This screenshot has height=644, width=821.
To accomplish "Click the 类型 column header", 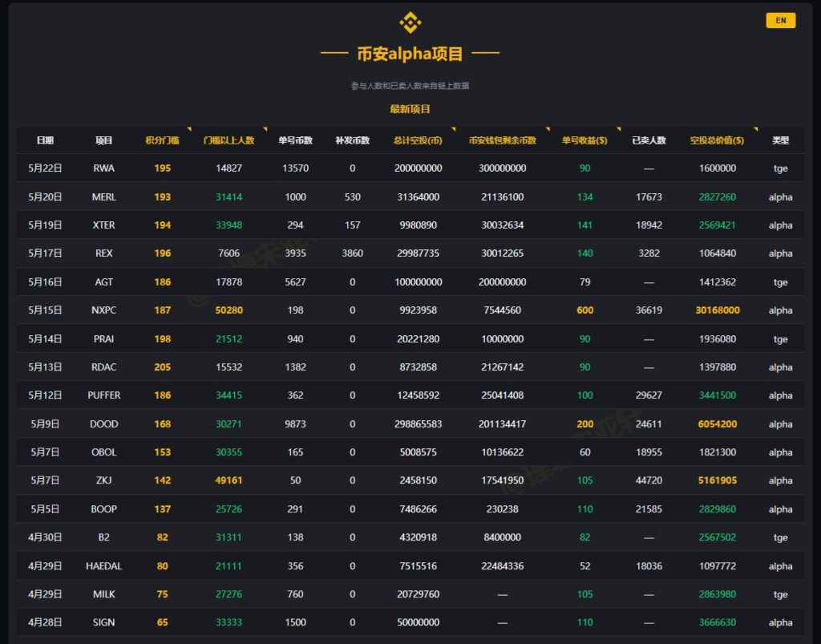I will [780, 140].
